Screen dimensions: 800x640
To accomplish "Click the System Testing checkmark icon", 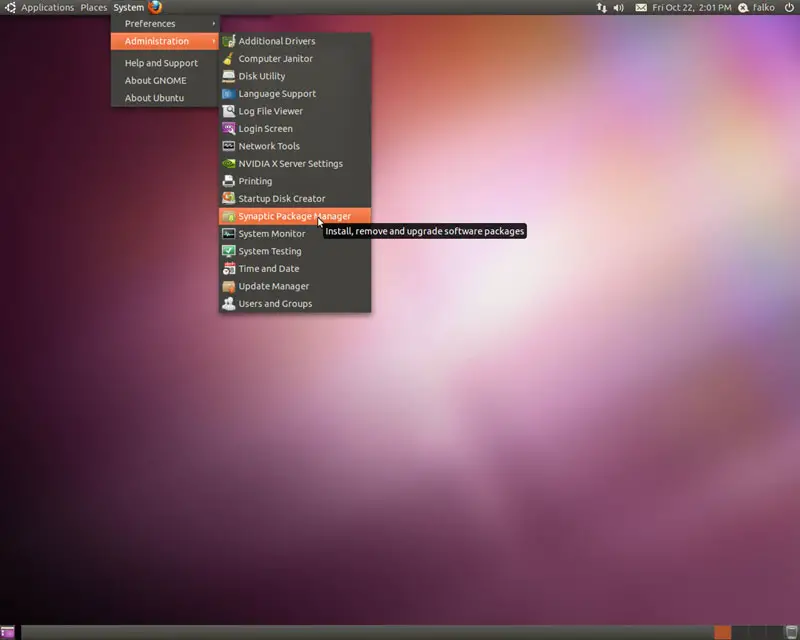I will [x=229, y=251].
